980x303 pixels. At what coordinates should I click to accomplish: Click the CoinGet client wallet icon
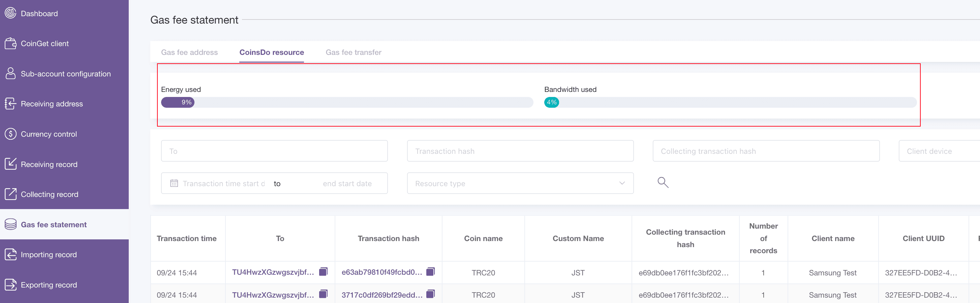pos(10,43)
